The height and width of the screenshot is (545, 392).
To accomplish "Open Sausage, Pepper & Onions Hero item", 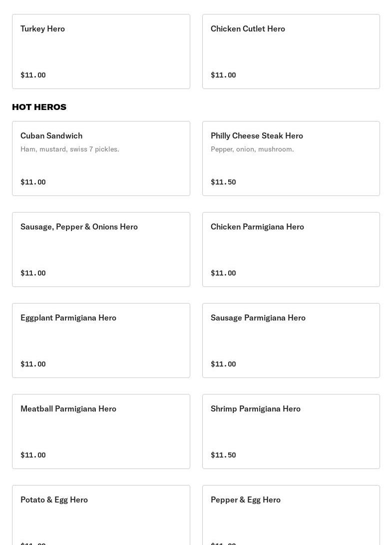I will pos(101,249).
